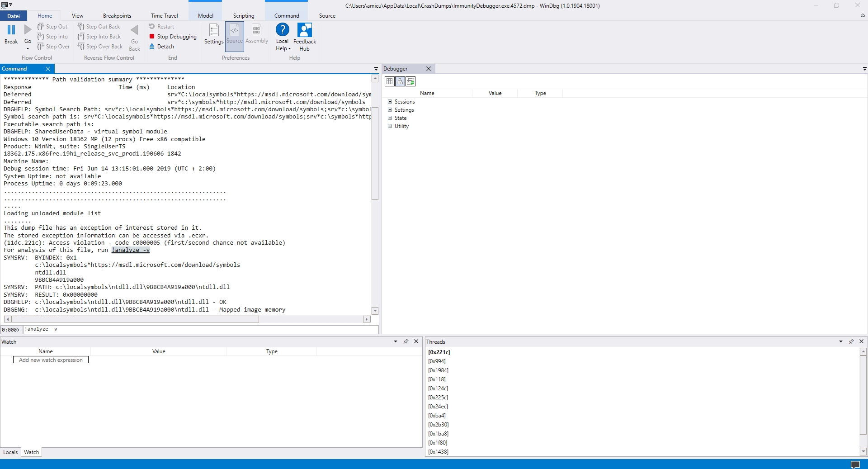Select thread [0x2b30]

439,425
